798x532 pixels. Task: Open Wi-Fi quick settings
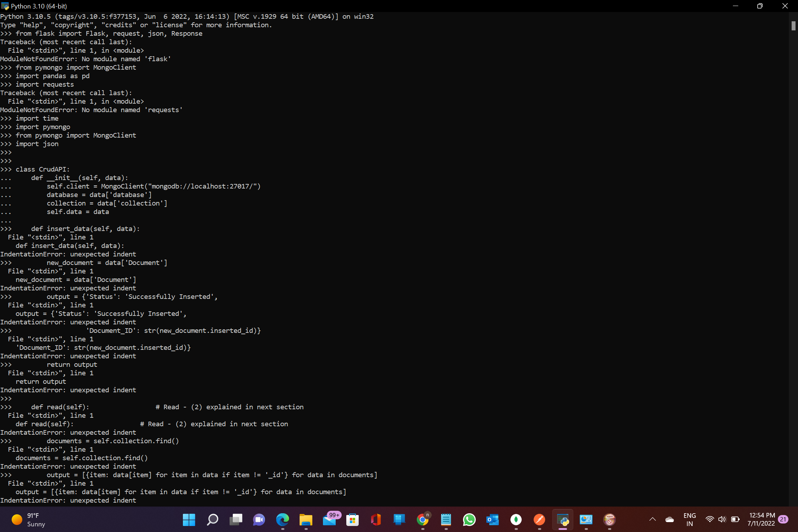click(710, 519)
